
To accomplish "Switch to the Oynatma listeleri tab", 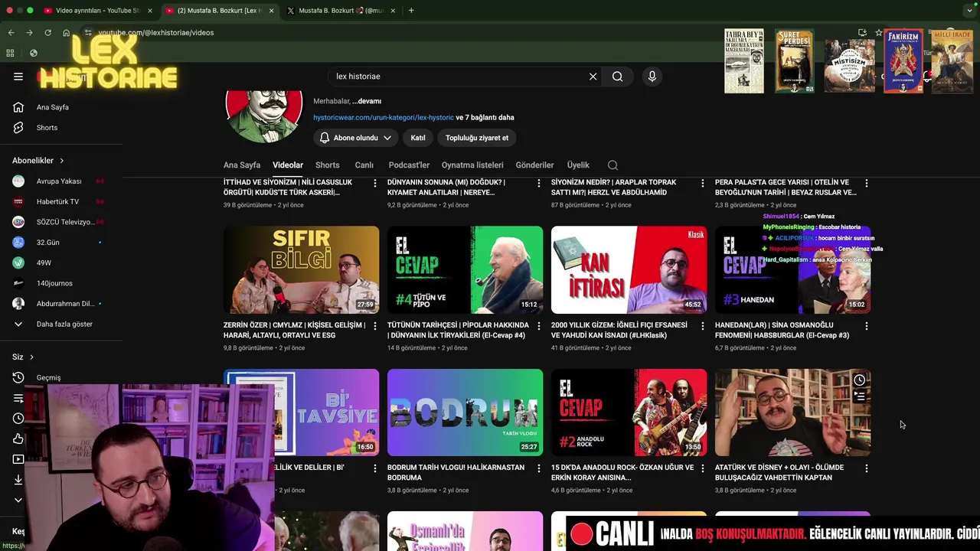I will (472, 165).
